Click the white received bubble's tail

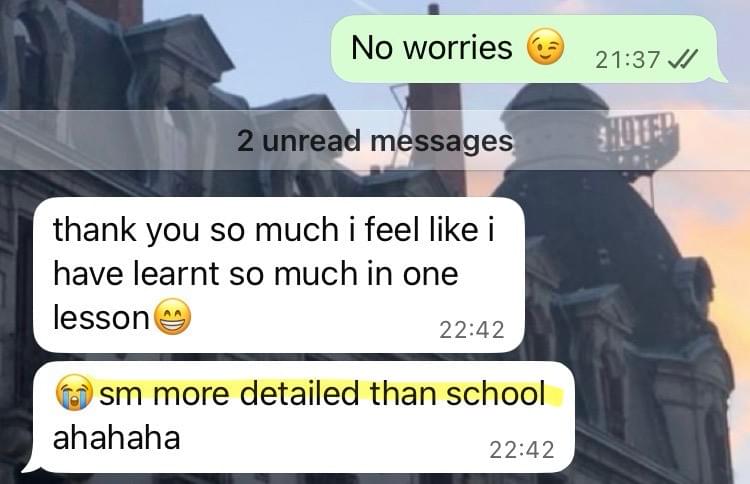(x=31, y=465)
